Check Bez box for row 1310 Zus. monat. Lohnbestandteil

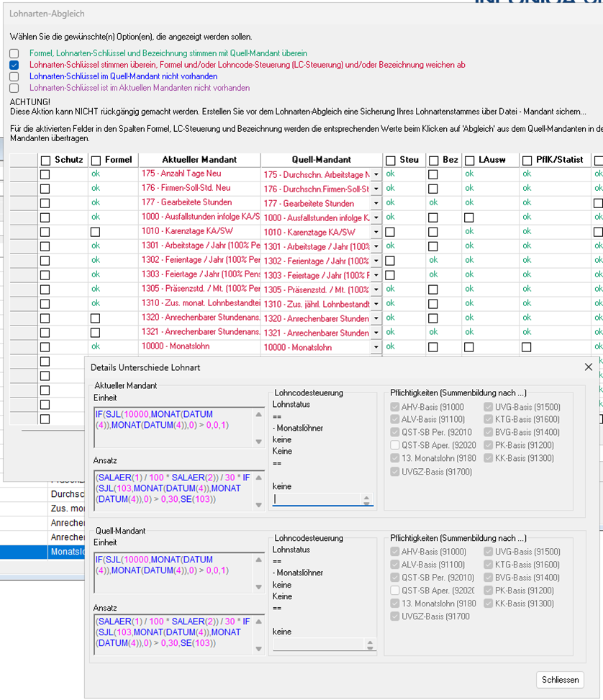(x=433, y=304)
